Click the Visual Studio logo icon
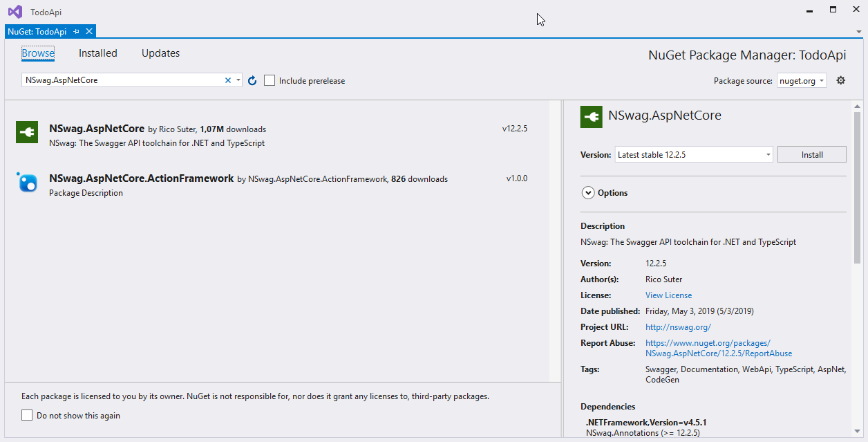 coord(15,12)
